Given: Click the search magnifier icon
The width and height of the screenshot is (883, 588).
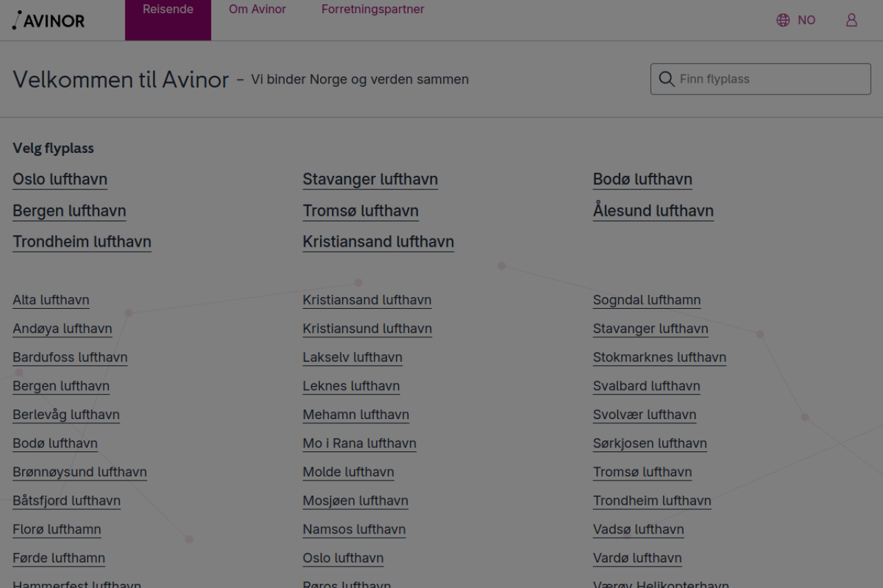Looking at the screenshot, I should pyautogui.click(x=666, y=79).
